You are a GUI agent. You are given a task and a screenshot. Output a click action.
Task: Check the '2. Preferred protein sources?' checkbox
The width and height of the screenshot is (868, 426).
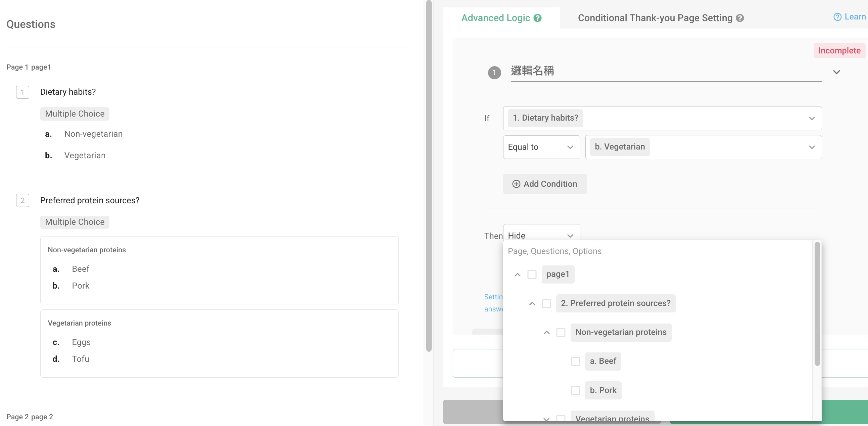tap(546, 303)
